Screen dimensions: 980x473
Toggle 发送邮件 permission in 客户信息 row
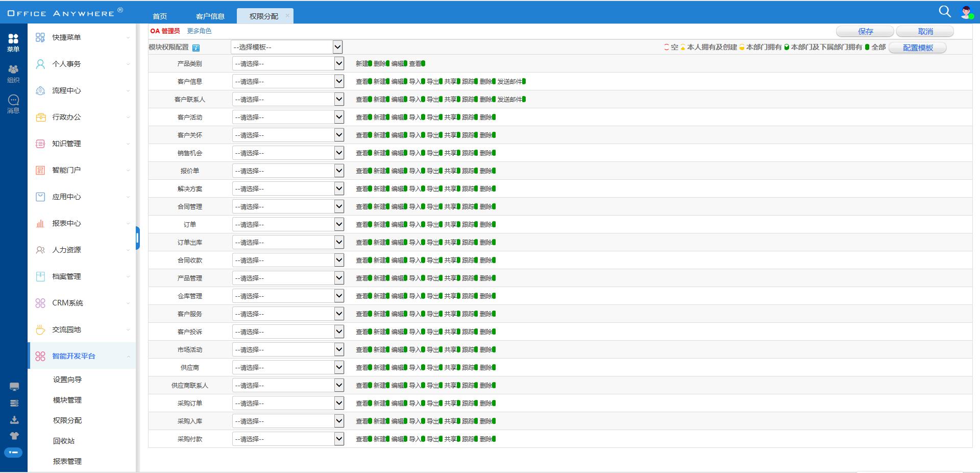pyautogui.click(x=524, y=82)
